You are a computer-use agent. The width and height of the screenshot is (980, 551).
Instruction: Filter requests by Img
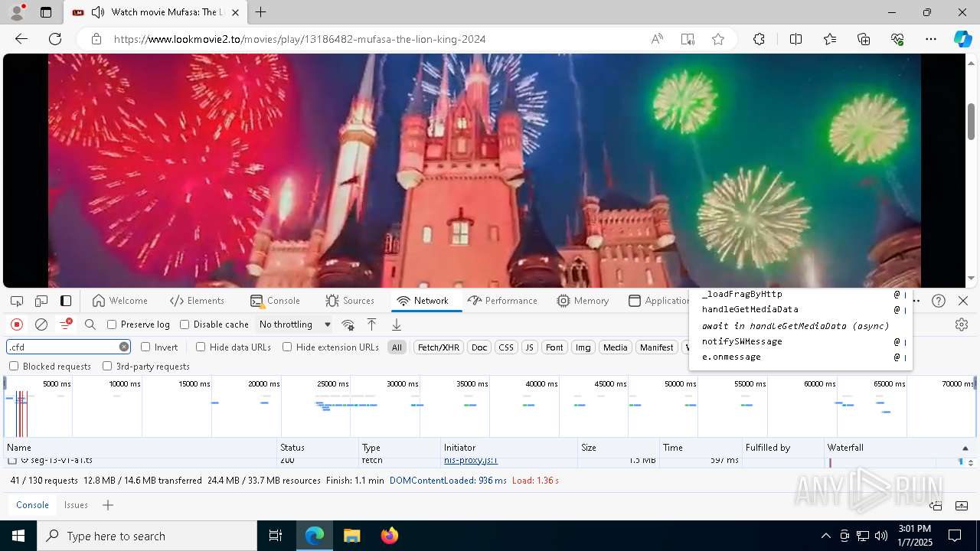click(x=583, y=347)
